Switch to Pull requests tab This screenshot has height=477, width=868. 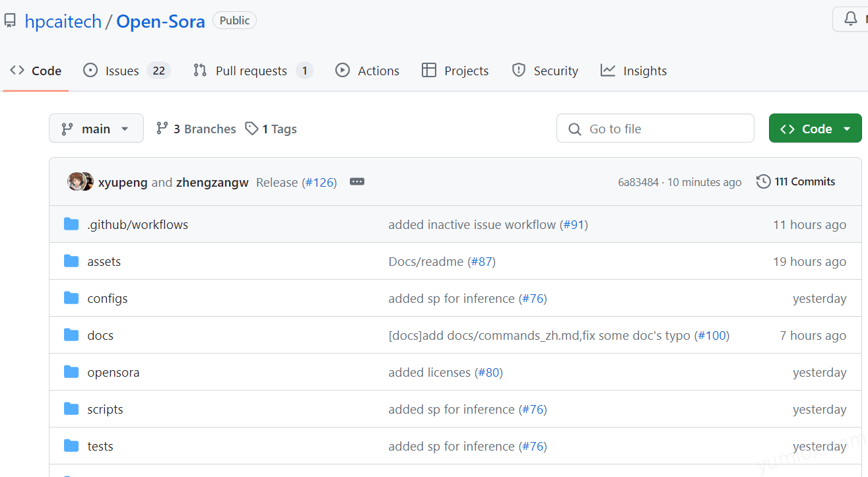pos(251,71)
